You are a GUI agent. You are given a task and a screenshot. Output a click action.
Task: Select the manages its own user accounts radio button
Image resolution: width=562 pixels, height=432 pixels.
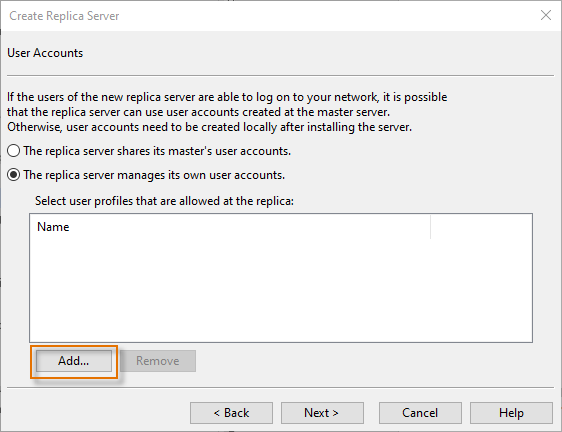tap(14, 175)
